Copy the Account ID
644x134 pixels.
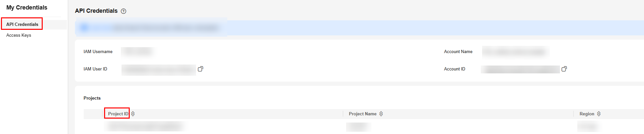[564, 69]
